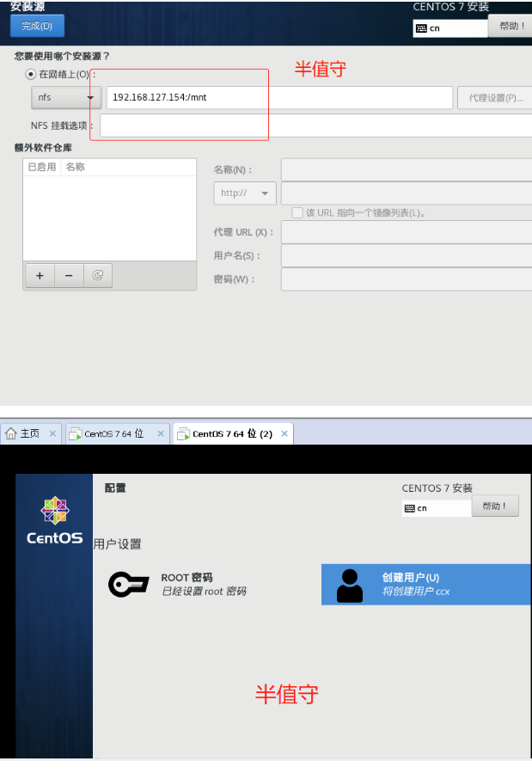The image size is (532, 761).
Task: Click the 名称 column header in repository list
Action: coord(75,167)
